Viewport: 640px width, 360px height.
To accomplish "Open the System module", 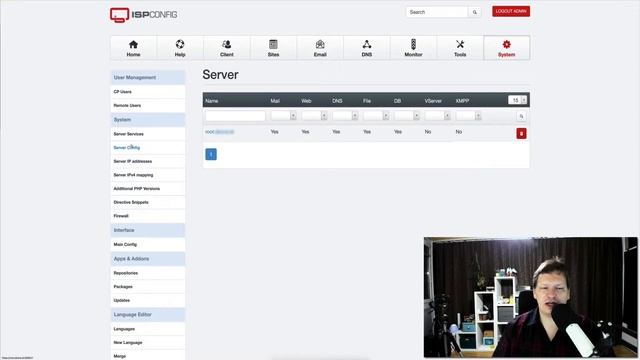I will 507,48.
